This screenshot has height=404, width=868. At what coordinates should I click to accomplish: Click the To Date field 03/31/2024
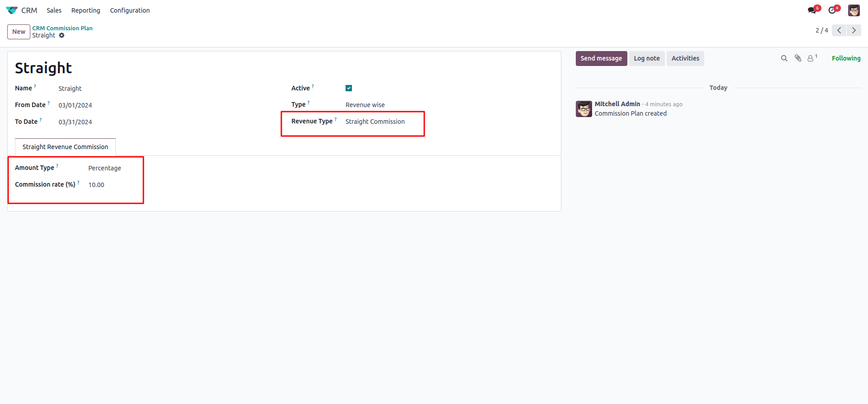pos(75,122)
